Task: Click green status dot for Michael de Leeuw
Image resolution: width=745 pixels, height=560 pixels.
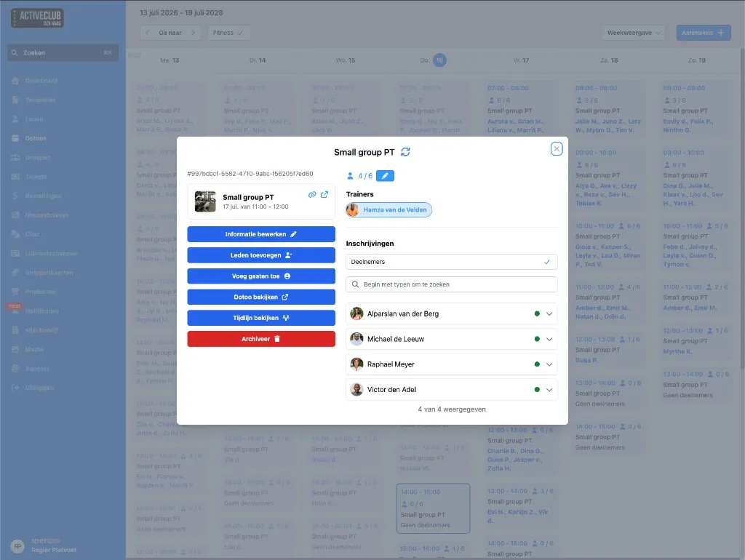Action: (537, 339)
